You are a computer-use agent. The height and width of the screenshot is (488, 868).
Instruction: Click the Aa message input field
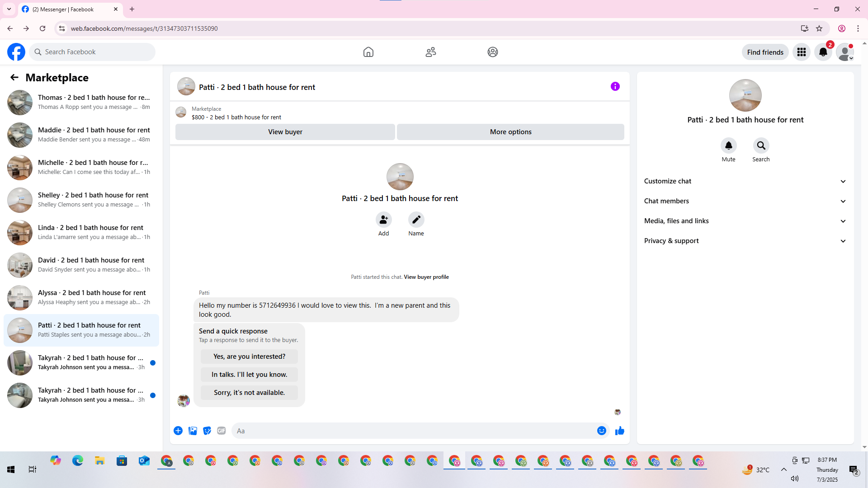414,431
